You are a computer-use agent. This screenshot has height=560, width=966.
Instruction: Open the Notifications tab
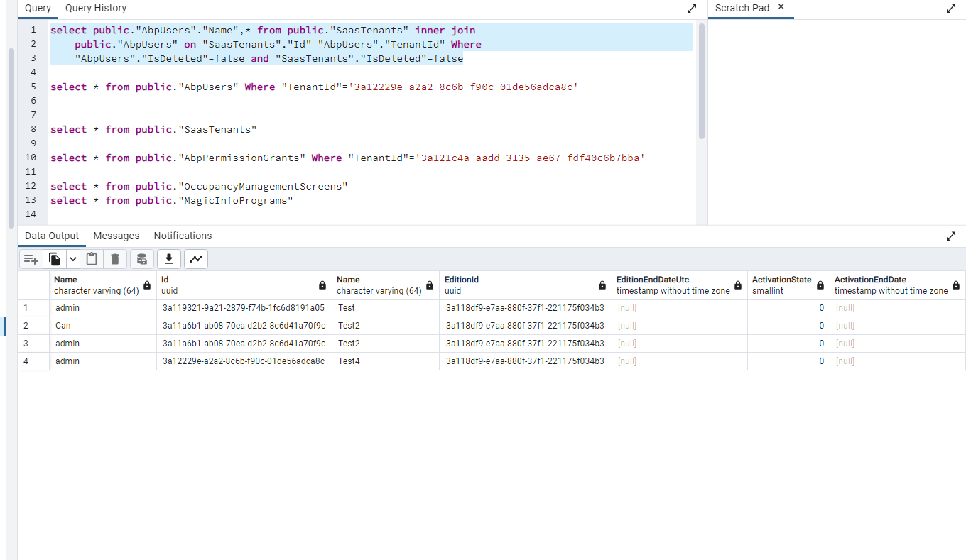pyautogui.click(x=183, y=236)
